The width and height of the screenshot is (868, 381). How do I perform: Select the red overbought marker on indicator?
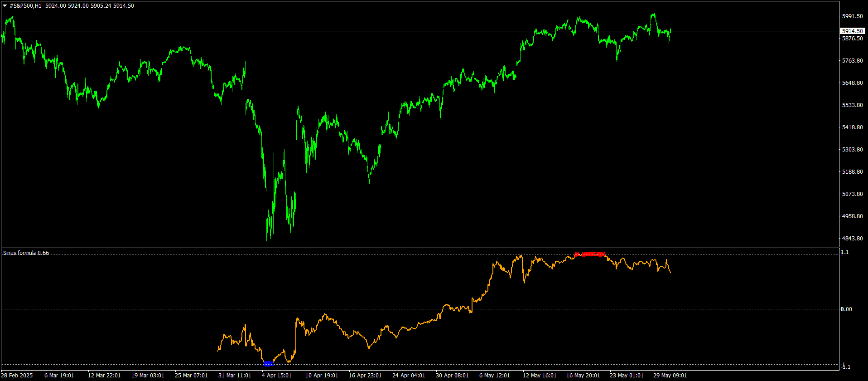590,254
